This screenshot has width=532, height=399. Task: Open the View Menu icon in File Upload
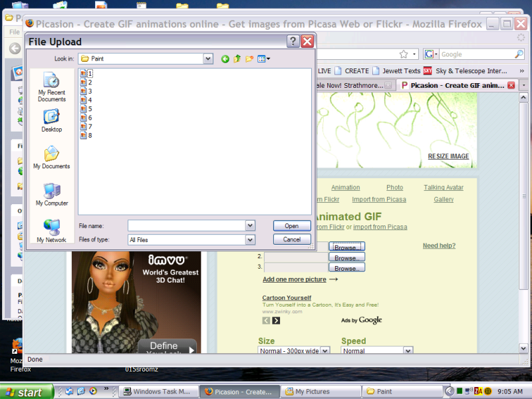(263, 59)
